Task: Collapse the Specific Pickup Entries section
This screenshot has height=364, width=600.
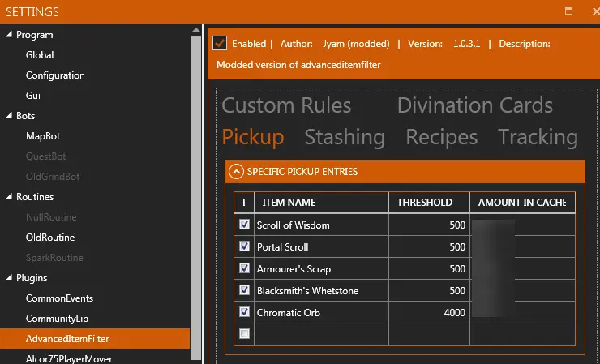Action: [x=236, y=171]
